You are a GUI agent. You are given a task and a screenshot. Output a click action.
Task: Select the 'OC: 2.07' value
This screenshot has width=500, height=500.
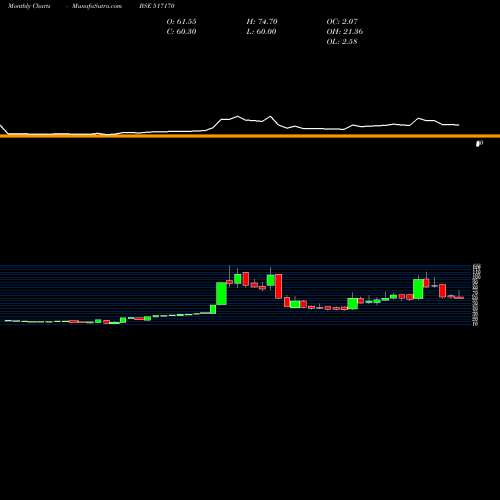click(342, 21)
